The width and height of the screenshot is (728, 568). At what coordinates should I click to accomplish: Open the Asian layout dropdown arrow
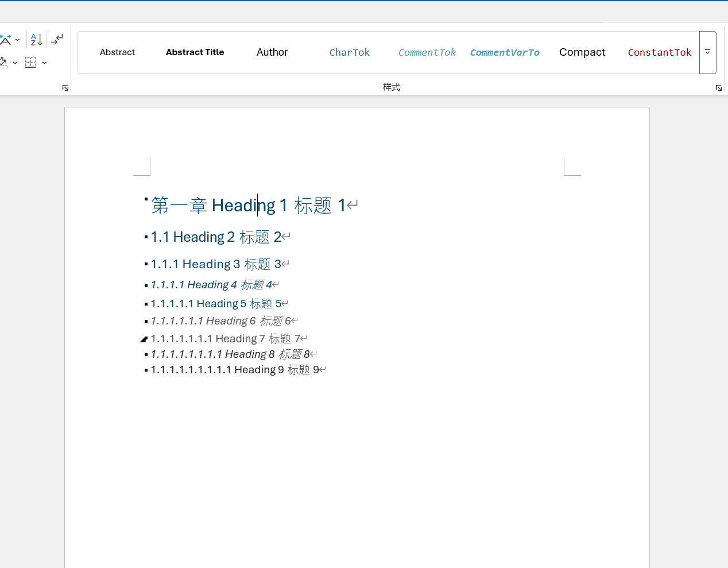[18, 40]
